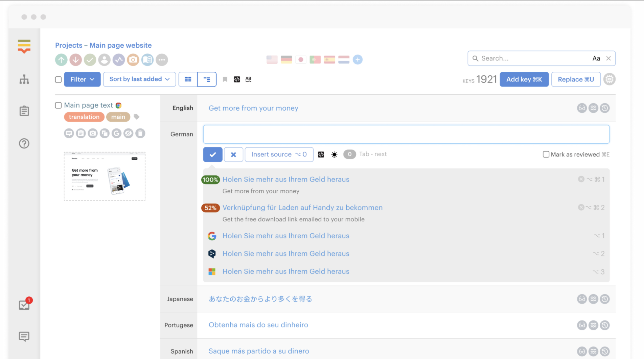The image size is (644, 359).
Task: Click the main tag
Action: (118, 117)
